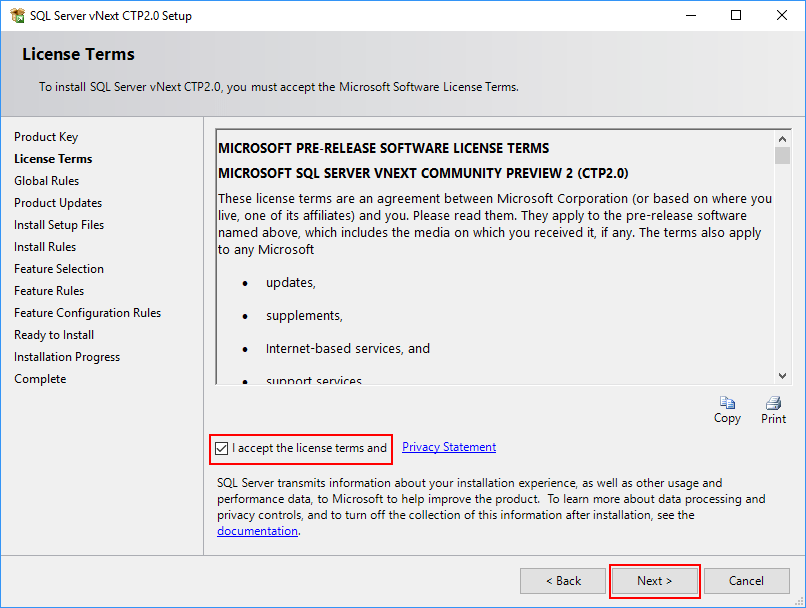Click the SQL Server setup icon in titlebar

tap(18, 15)
